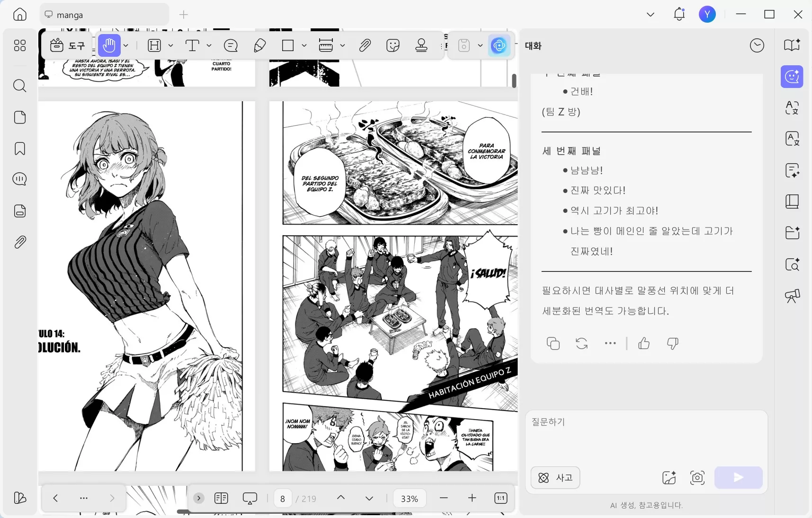812x518 pixels.
Task: Dislike the AI response with thumbs down
Action: 673,343
